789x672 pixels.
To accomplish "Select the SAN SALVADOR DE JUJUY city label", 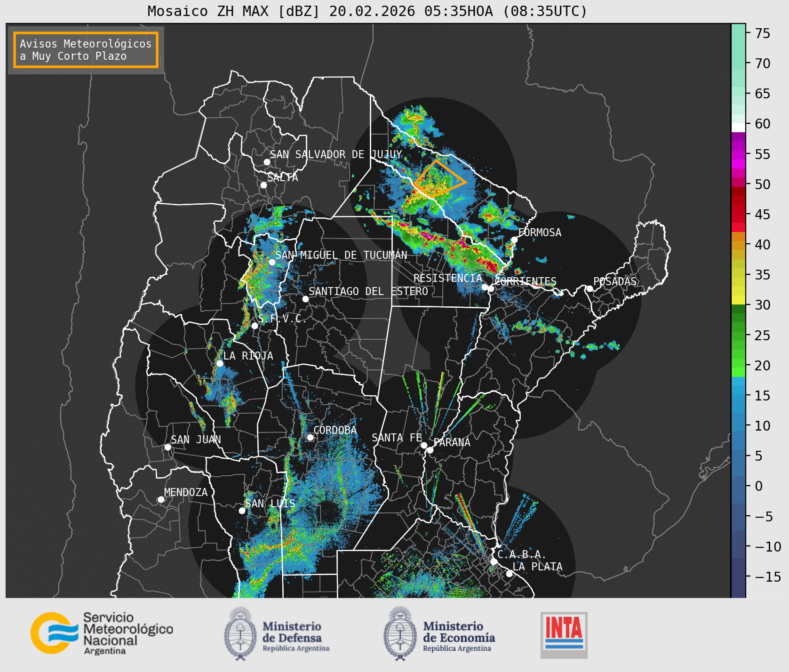I will click(336, 154).
